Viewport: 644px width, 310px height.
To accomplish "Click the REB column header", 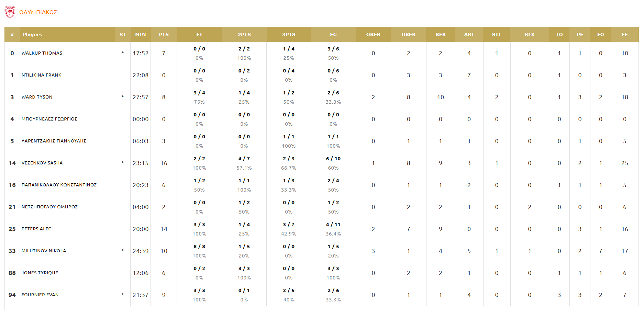I will click(440, 35).
